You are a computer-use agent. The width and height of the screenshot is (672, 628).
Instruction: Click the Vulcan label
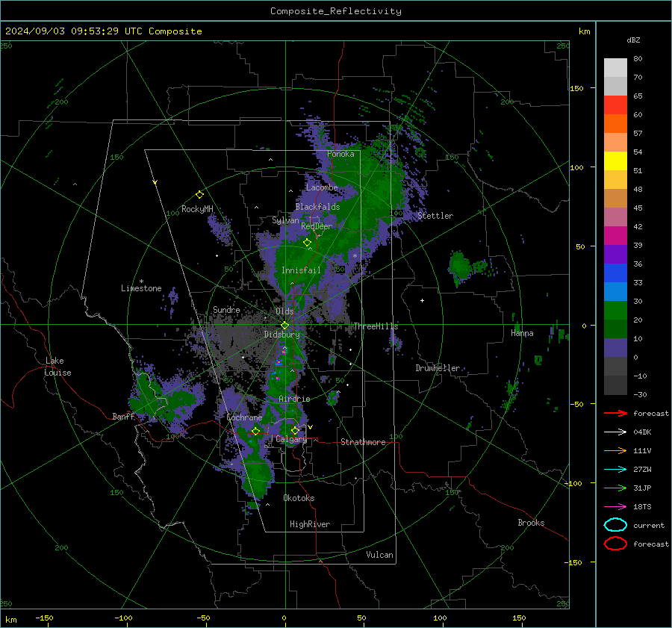tap(379, 555)
